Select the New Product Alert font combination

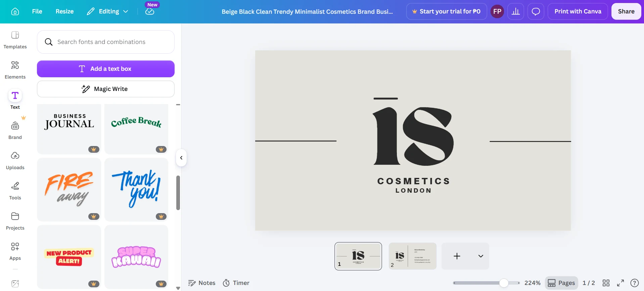coord(69,257)
